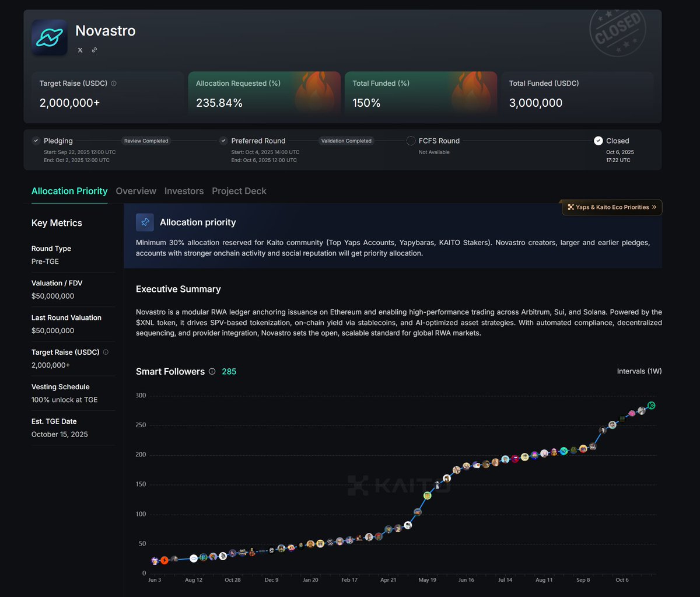Click the FCFS Round dashed circle indicator
The width and height of the screenshot is (700, 597).
tap(411, 141)
